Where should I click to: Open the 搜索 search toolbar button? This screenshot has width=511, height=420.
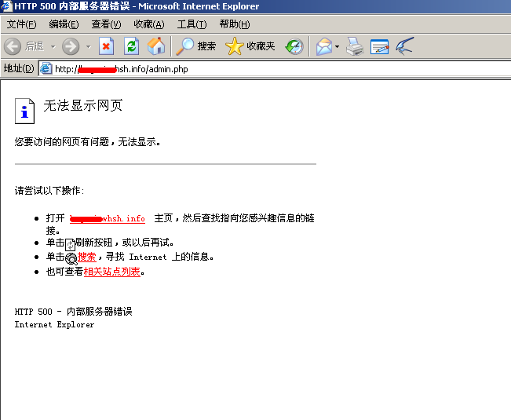[x=195, y=46]
